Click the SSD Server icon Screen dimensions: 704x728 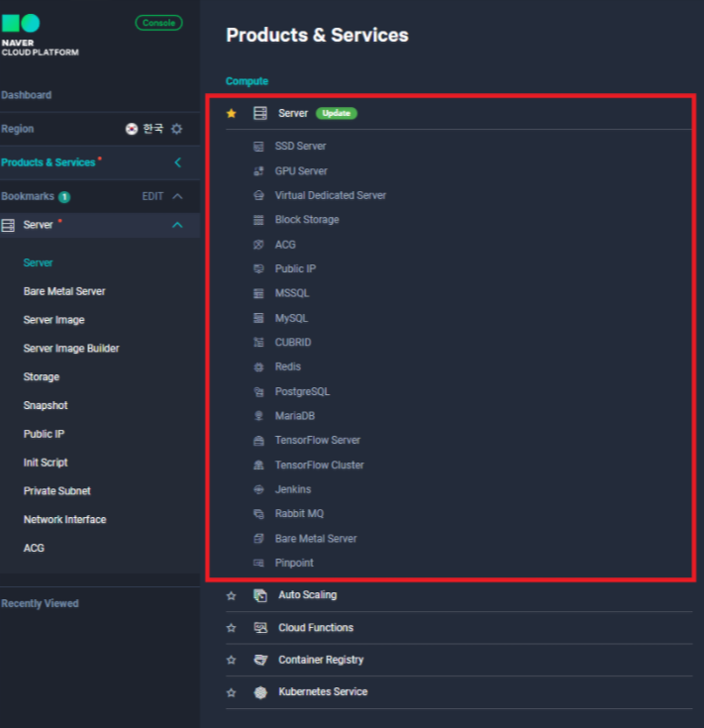(258, 147)
